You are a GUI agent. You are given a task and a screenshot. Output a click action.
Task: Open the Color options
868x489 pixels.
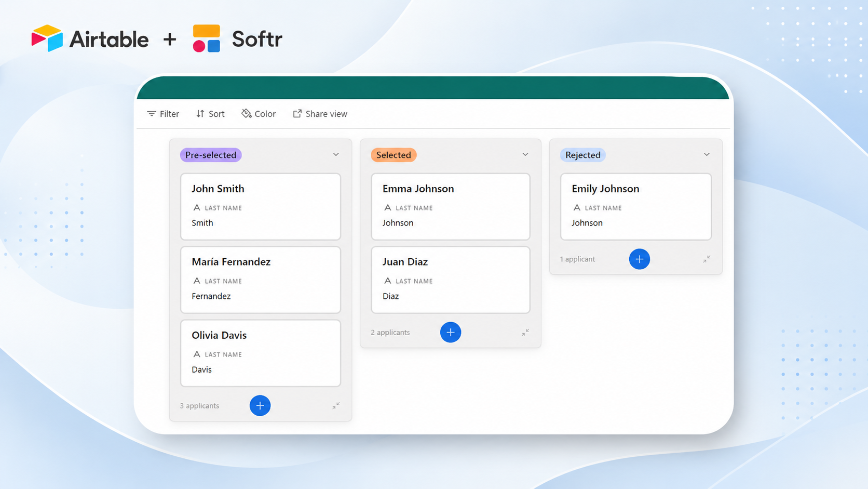coord(259,114)
